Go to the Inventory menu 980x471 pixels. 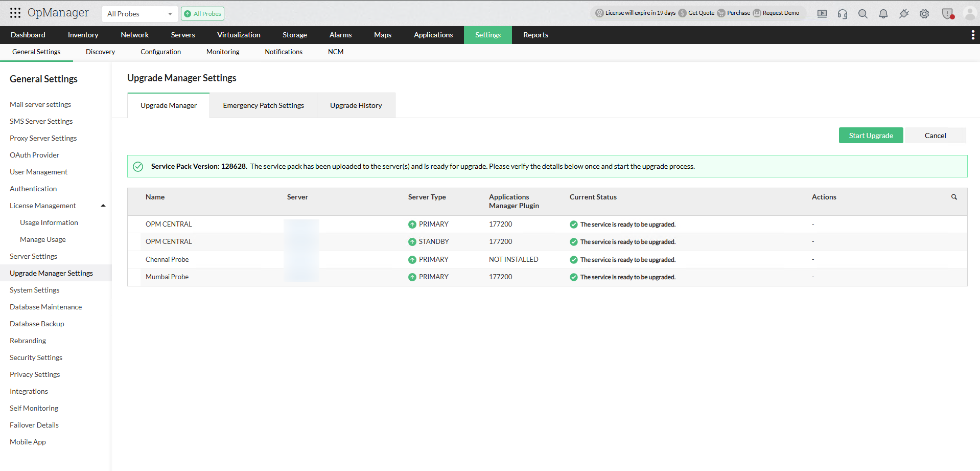click(x=83, y=35)
